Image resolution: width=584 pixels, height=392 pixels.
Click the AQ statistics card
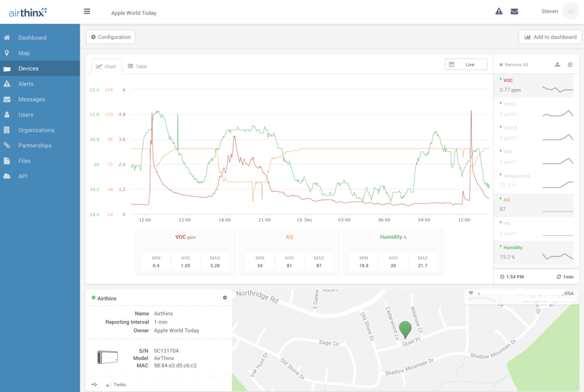pyautogui.click(x=289, y=252)
